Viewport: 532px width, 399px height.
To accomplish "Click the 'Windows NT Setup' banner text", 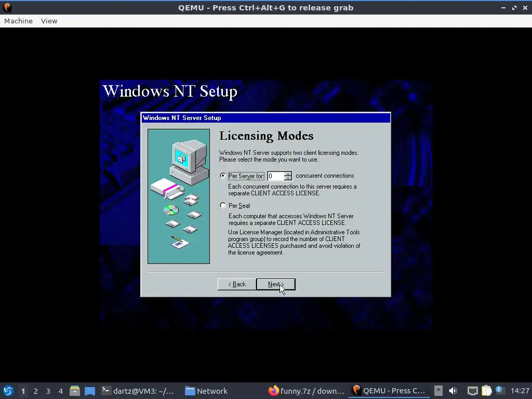I will [x=170, y=91].
